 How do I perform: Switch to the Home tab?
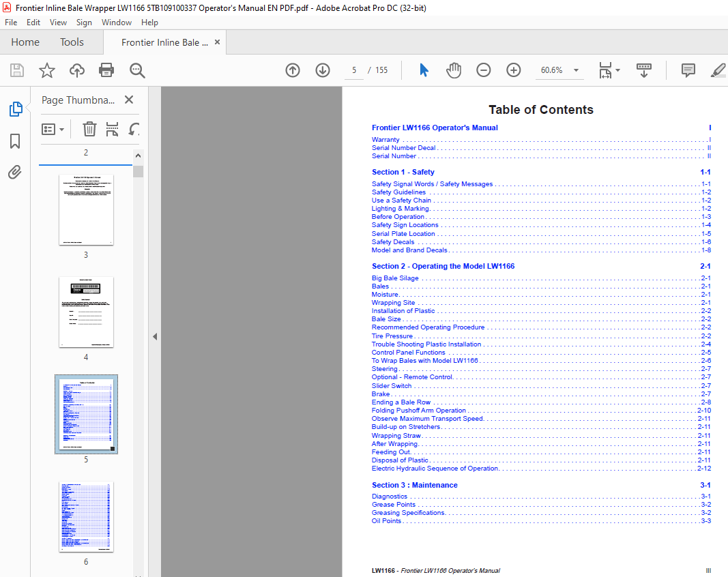pyautogui.click(x=25, y=42)
